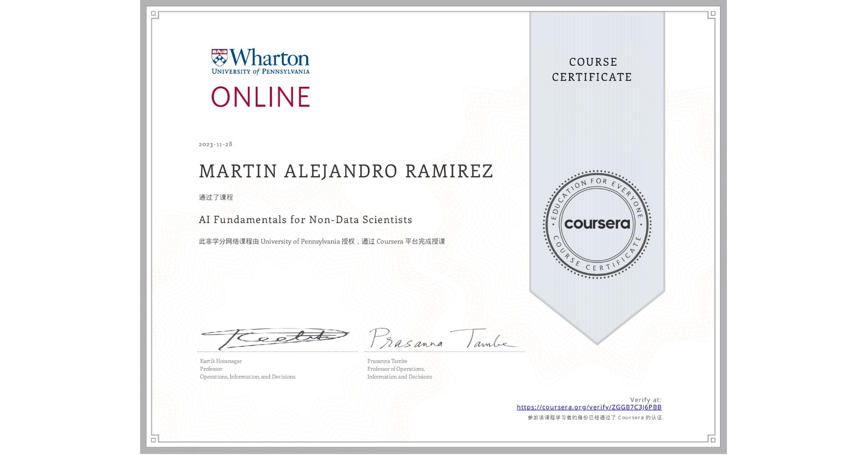Click the Coursera certificate seal
This screenshot has width=868, height=455.
[x=597, y=224]
